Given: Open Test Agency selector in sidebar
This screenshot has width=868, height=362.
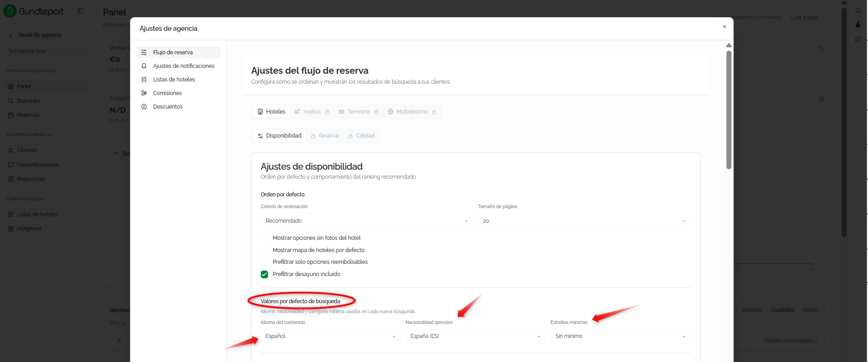Looking at the screenshot, I should [x=45, y=51].
